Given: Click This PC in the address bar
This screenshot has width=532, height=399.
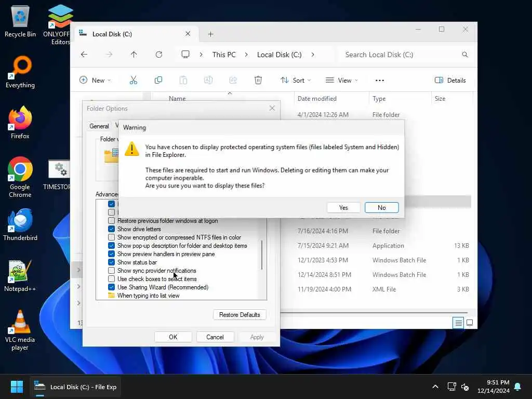Looking at the screenshot, I should click(x=224, y=55).
